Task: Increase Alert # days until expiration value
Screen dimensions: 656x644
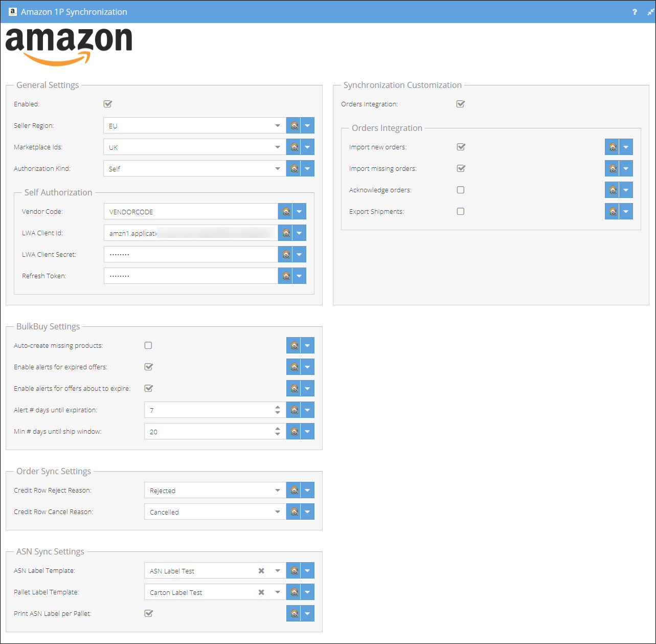Action: [x=278, y=407]
